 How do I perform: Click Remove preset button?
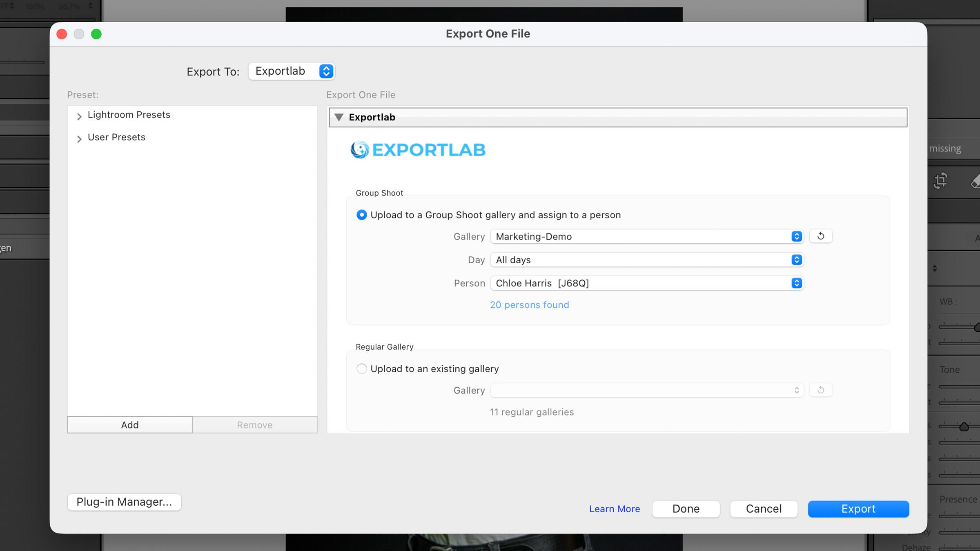[255, 425]
